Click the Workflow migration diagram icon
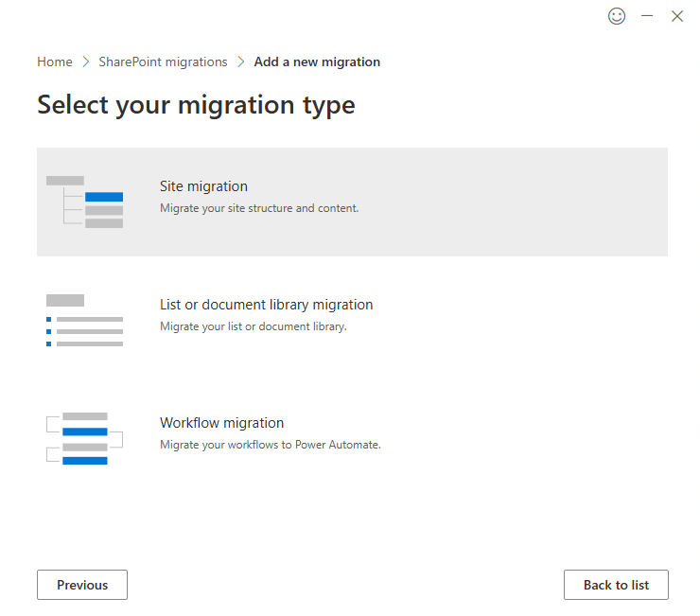700x616 pixels. (85, 438)
